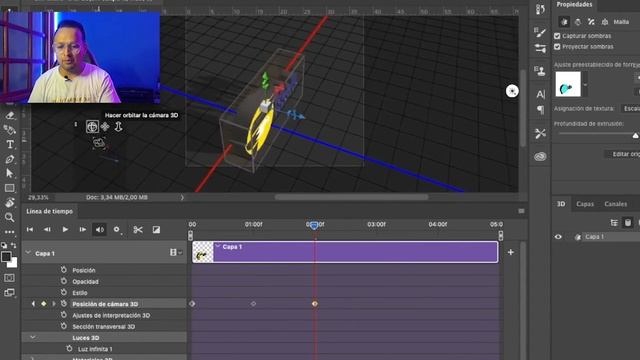
Task: Switch to the Capas tab
Action: point(585,204)
